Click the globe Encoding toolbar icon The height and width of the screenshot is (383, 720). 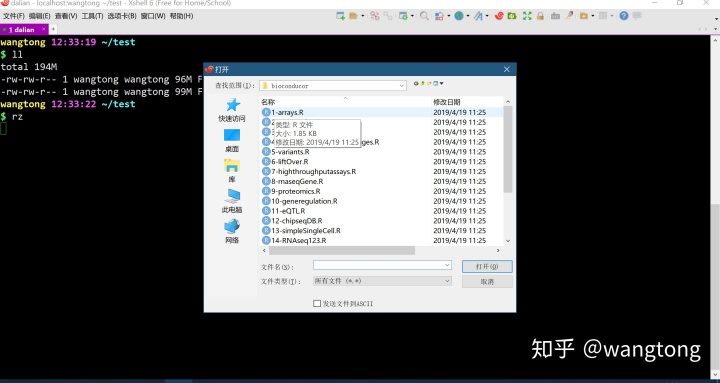tap(459, 16)
